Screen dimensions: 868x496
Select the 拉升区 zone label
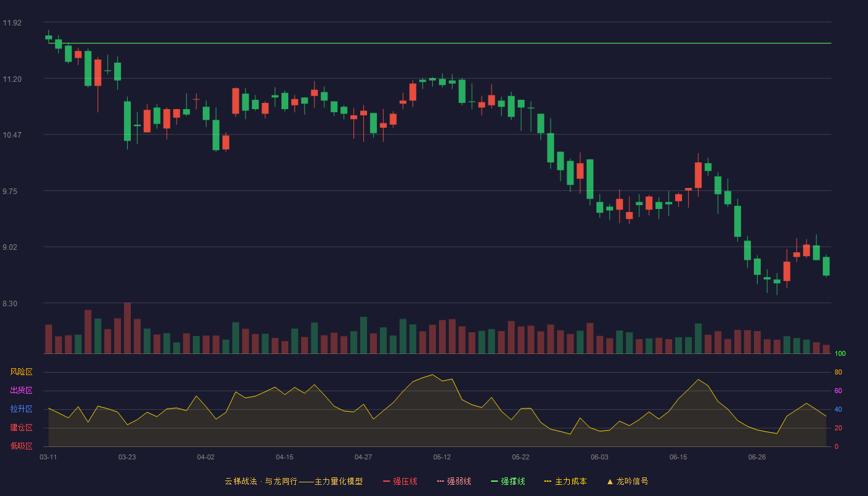point(21,409)
